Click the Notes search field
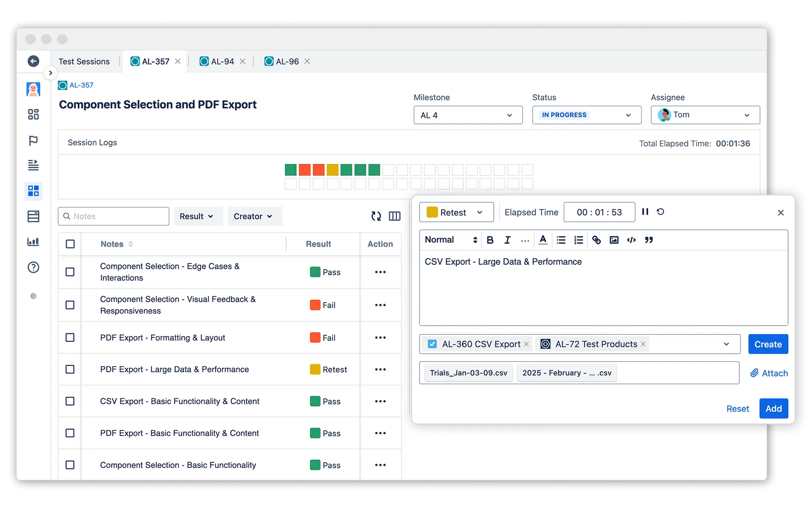812x508 pixels. coord(114,216)
